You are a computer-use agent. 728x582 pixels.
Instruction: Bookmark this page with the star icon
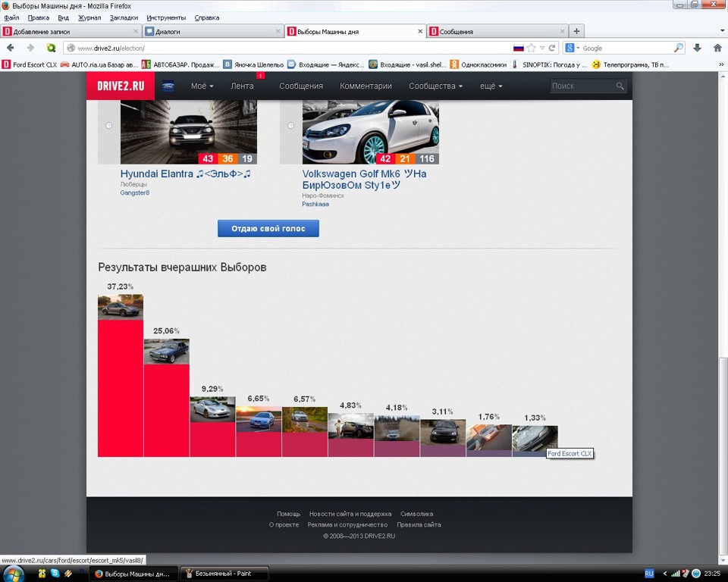532,48
